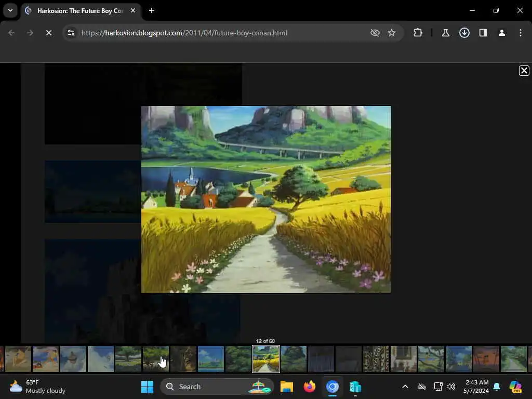The width and height of the screenshot is (532, 399).
Task: Select the tree branches over sea thumbnail
Action: pyautogui.click(x=431, y=359)
